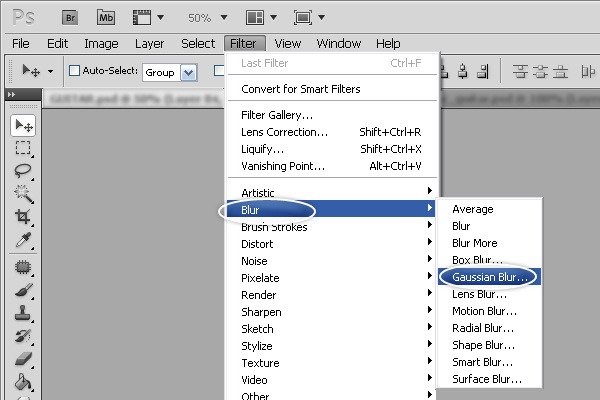The width and height of the screenshot is (600, 400).
Task: Expand the Sharpen submenu
Action: point(332,312)
